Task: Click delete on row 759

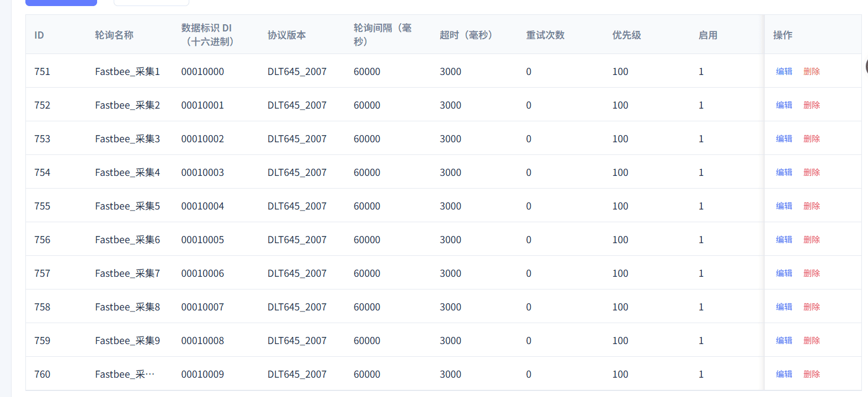Action: (811, 340)
